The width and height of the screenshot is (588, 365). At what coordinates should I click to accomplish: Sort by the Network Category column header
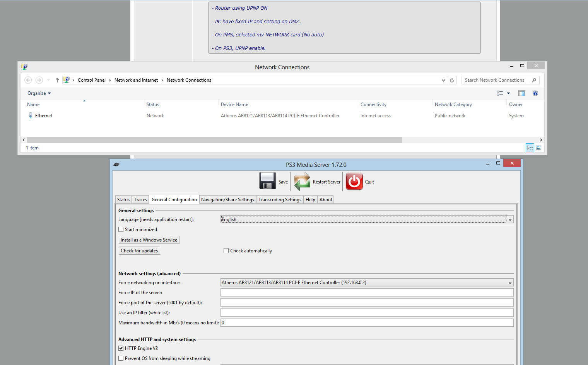[453, 105]
